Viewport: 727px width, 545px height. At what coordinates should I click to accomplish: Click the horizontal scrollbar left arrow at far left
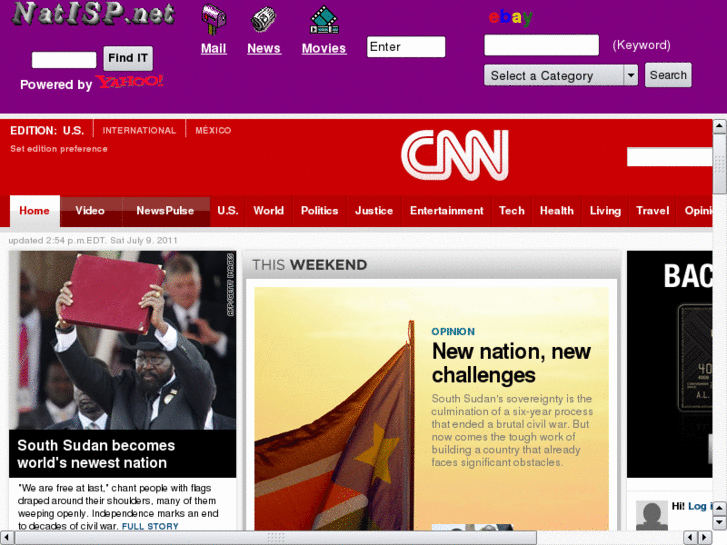(6, 538)
